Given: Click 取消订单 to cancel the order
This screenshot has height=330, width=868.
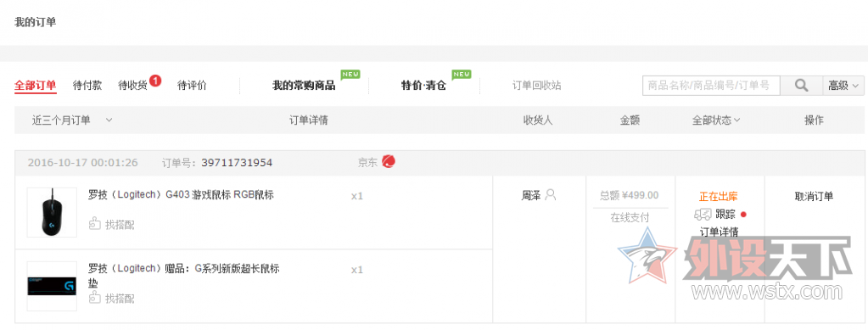Looking at the screenshot, I should click(x=814, y=196).
